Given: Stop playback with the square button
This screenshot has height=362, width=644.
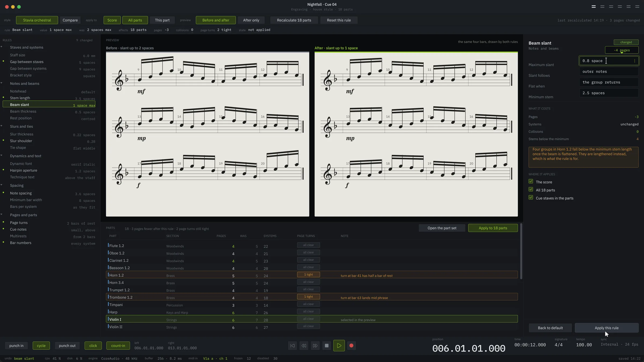Looking at the screenshot, I should tap(327, 346).
